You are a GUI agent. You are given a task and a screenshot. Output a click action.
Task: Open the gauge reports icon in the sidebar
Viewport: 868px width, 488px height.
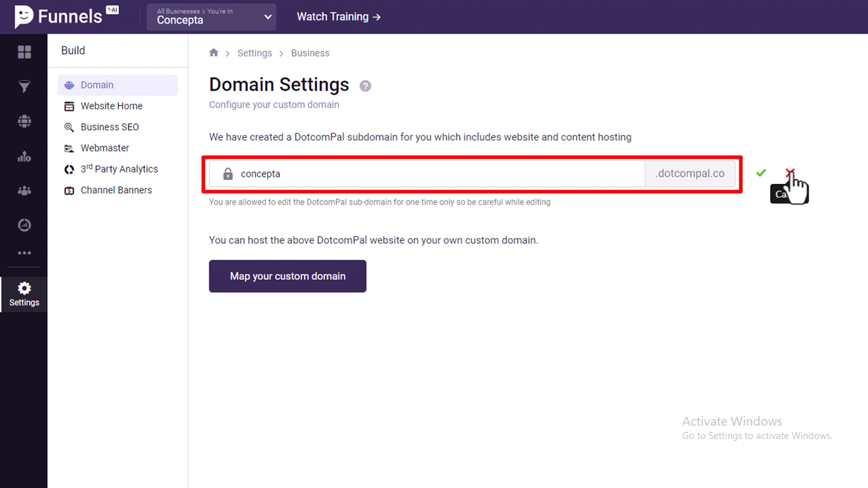pos(24,225)
